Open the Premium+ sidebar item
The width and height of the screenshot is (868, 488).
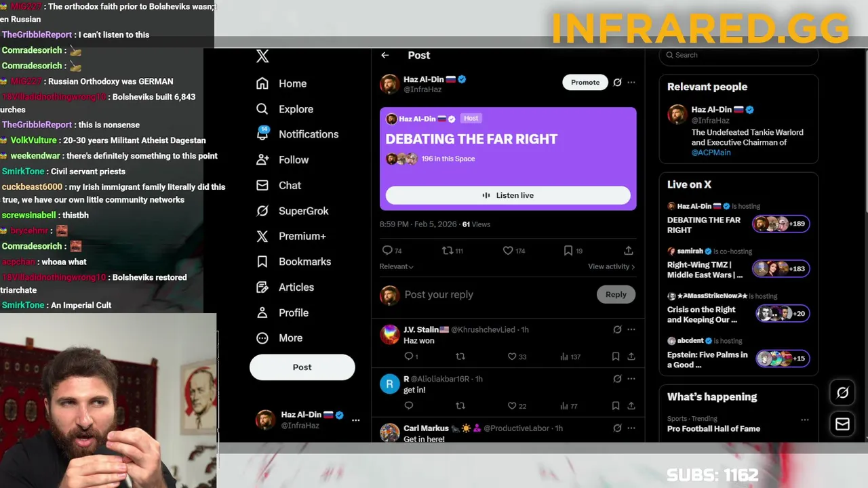291,236
